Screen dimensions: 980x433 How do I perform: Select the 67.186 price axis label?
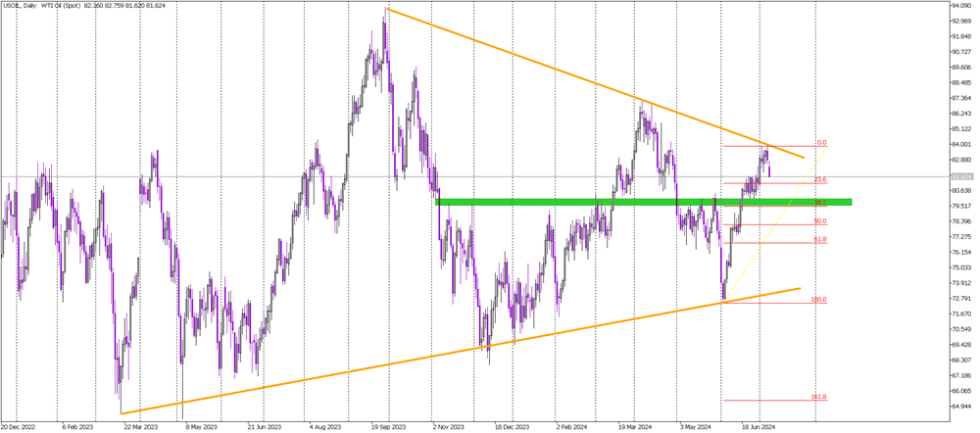click(x=960, y=375)
